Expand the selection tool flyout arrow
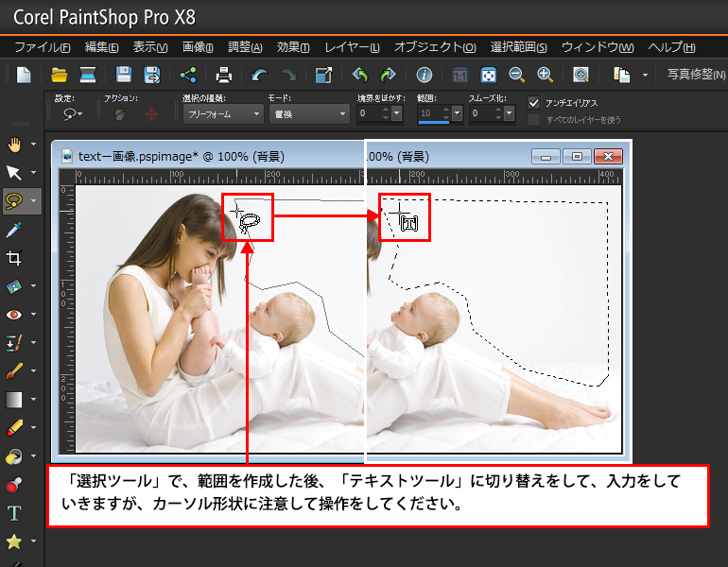This screenshot has width=728, height=567. coord(33,201)
